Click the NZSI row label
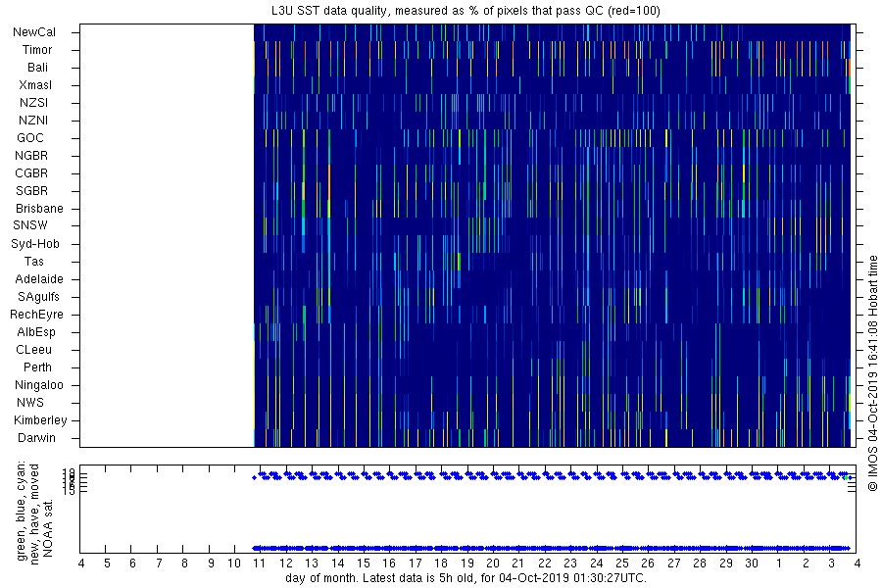The image size is (882, 588). tap(33, 103)
